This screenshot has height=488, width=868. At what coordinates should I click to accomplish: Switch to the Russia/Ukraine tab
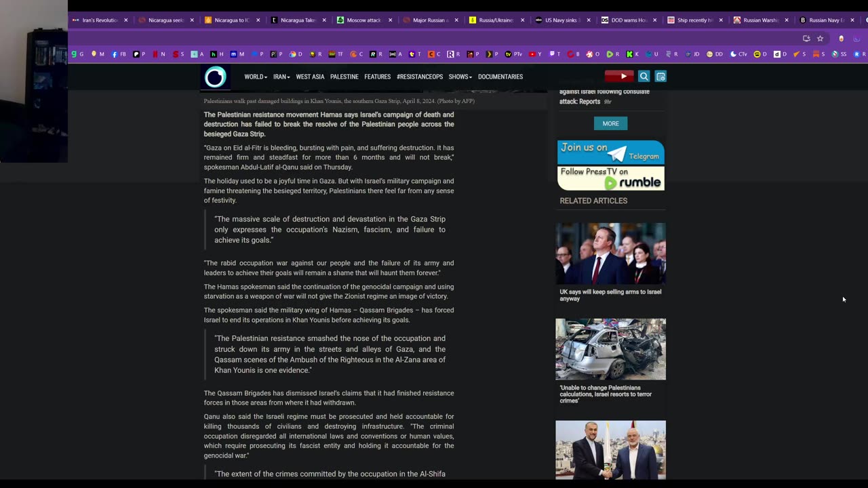pyautogui.click(x=496, y=20)
